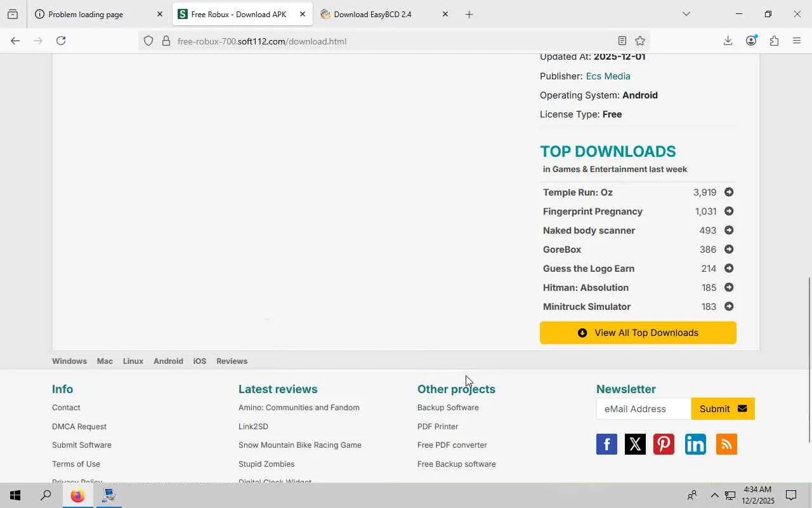
Task: Expand the list all tabs dropdown
Action: [686, 14]
